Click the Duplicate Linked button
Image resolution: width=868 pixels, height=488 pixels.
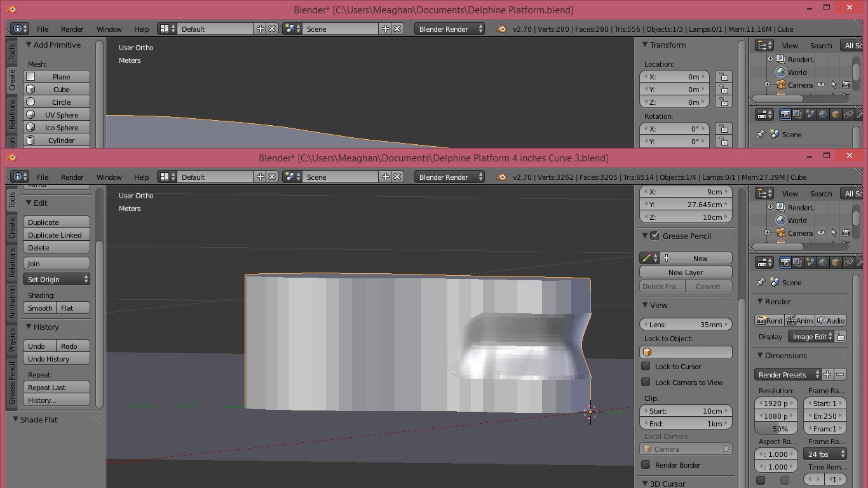(57, 235)
